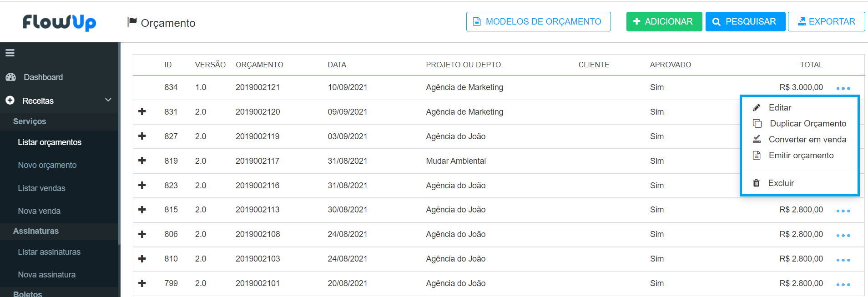Click the pencil icon beside Editar

(x=757, y=108)
